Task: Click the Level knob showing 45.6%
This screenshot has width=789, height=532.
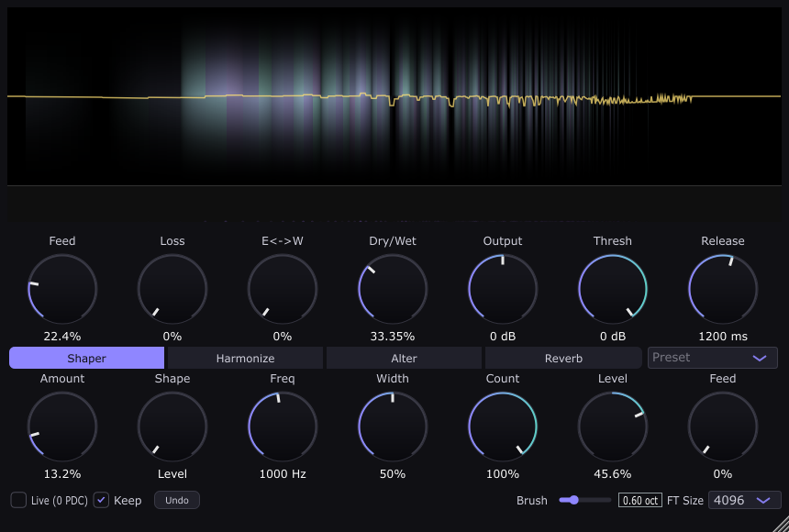Action: (613, 427)
